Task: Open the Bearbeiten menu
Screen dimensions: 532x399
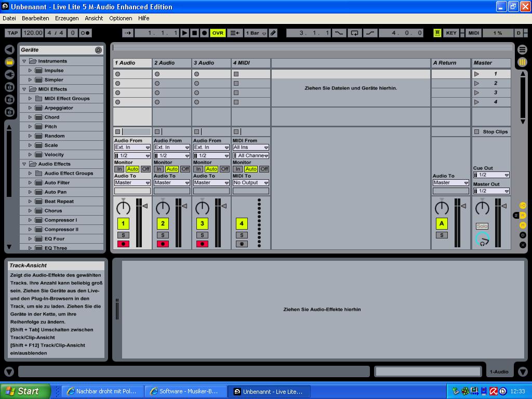Action: point(35,18)
